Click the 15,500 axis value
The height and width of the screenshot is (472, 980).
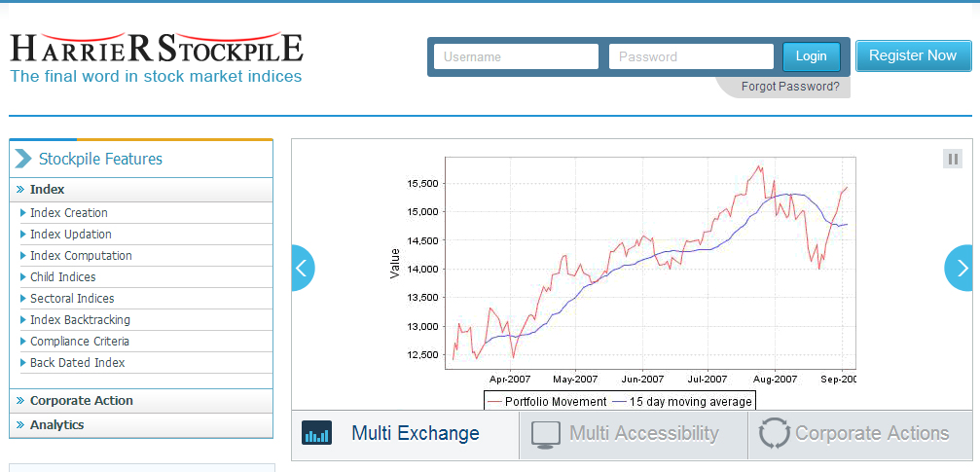(x=424, y=183)
